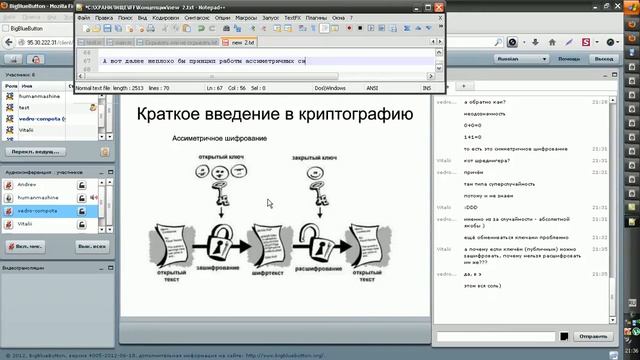Click the Print icon in Notepad++ toolbar
This screenshot has width=640, height=360.
click(151, 28)
